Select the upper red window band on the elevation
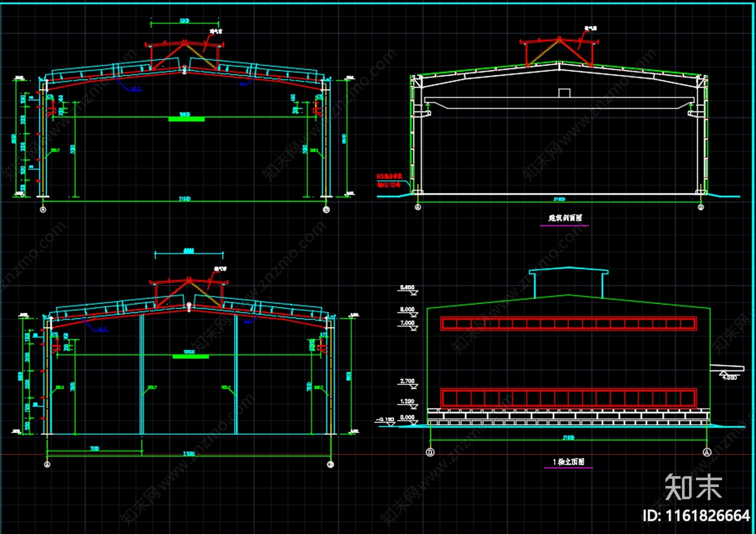Viewport: 756px width, 534px height. pos(568,323)
